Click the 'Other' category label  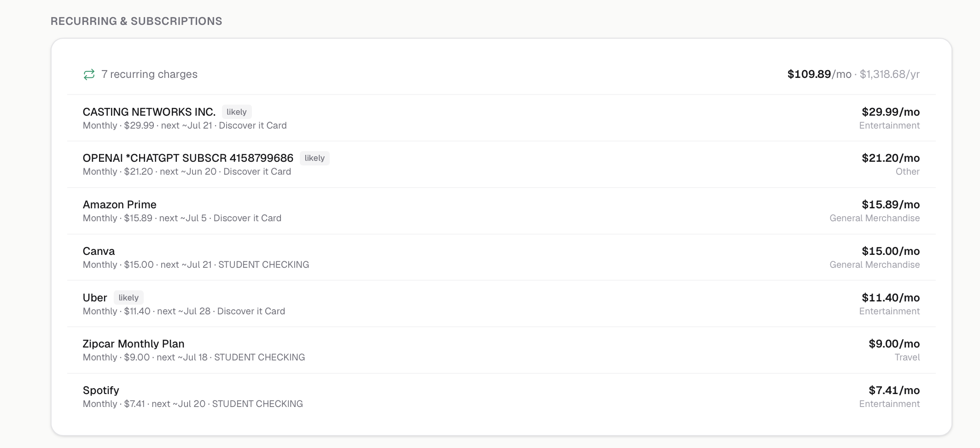(x=907, y=171)
